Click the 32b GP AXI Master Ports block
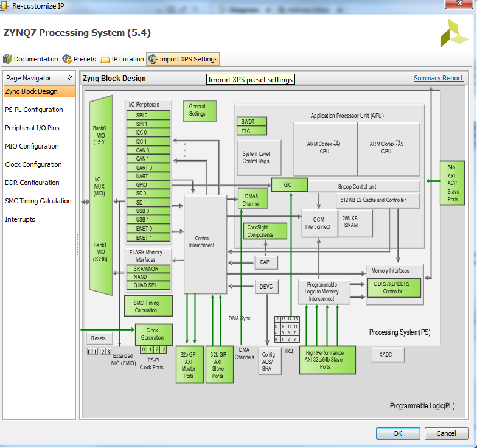Viewport: 477px width, 448px height. 190,364
